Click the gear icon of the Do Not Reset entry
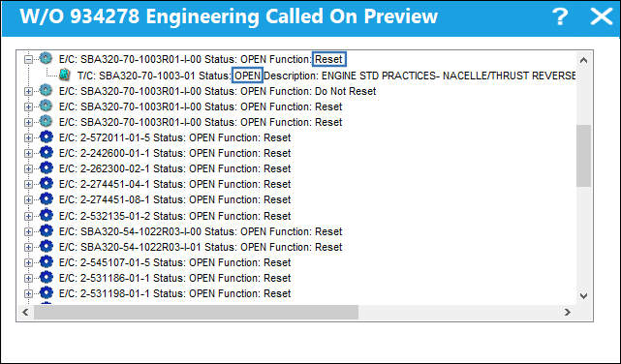Image resolution: width=621 pixels, height=364 pixels. click(46, 91)
